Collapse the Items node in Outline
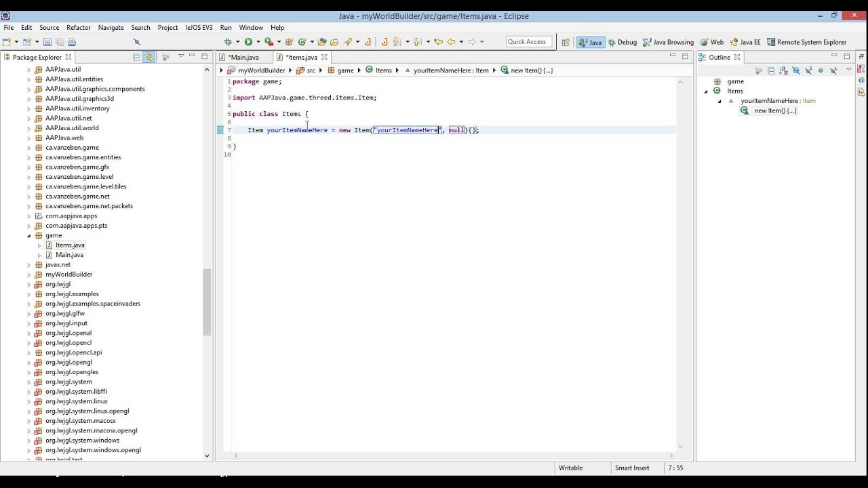 pyautogui.click(x=706, y=91)
